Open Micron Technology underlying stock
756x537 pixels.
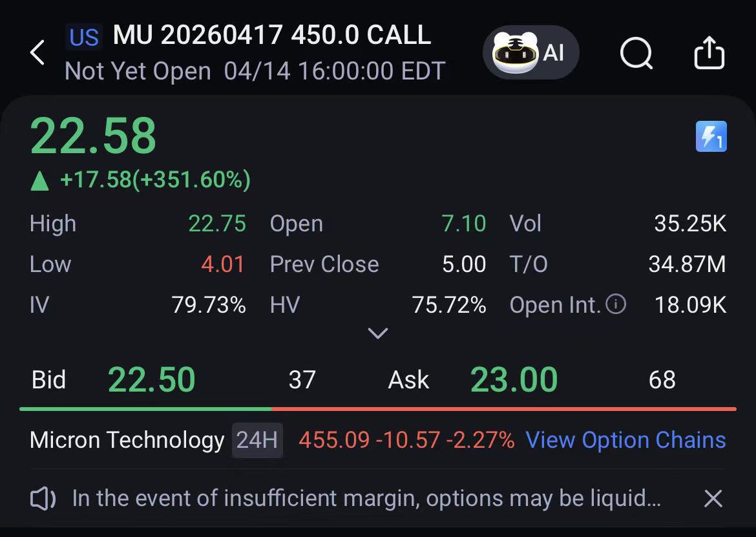[127, 441]
